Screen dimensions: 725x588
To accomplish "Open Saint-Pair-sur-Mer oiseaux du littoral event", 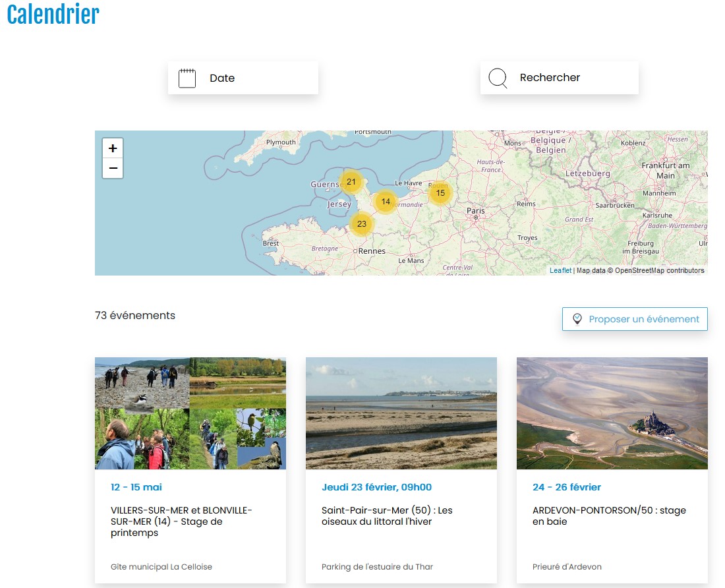I will pyautogui.click(x=387, y=516).
